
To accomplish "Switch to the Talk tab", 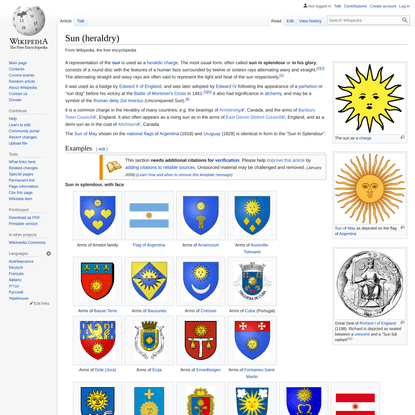I will pos(80,21).
